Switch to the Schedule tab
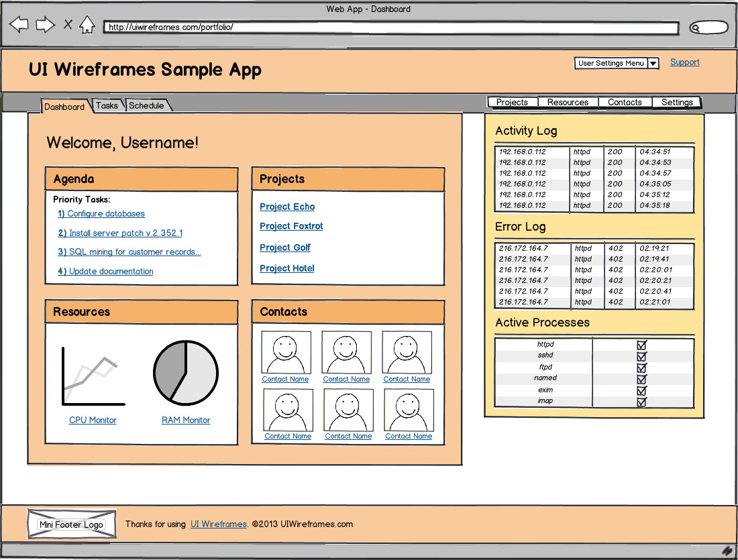Screen dimensions: 738x560 pos(146,105)
